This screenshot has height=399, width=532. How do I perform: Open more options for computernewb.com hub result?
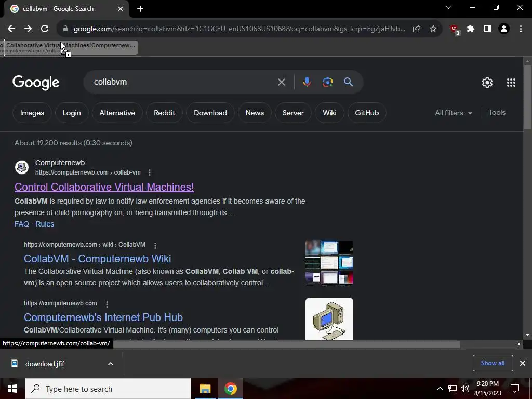[107, 303]
